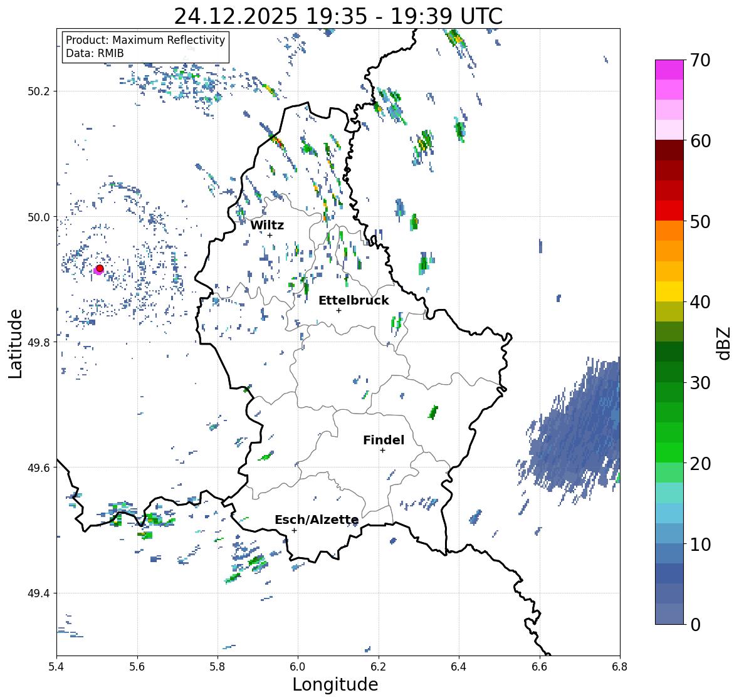Screen dimensions: 739x700
Task: Click the red dot marker near longitude 5.5
Action: point(100,268)
